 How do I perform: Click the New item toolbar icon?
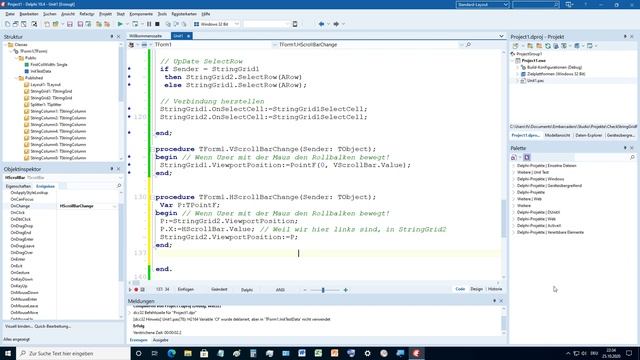pos(7,24)
